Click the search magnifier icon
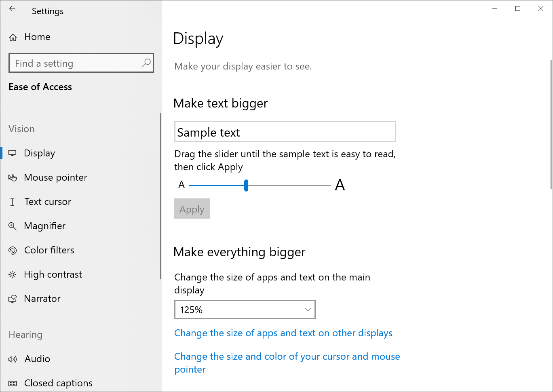Viewport: 553px width, 392px height. tap(146, 63)
